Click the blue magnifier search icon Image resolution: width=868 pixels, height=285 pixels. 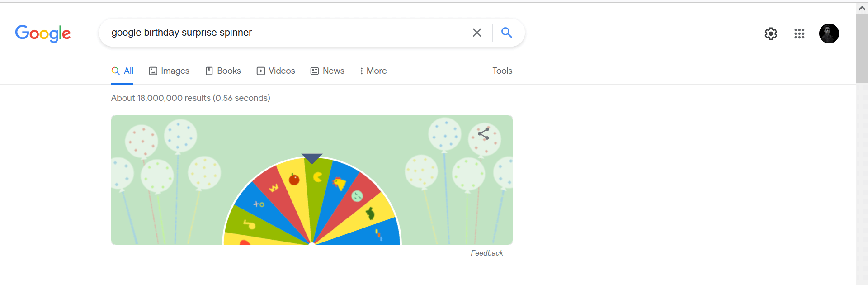click(x=507, y=33)
